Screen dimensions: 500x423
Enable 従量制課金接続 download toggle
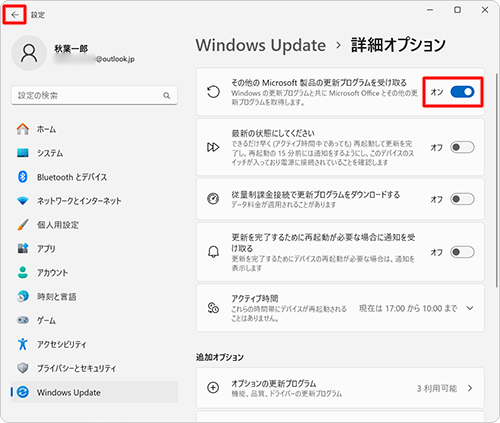[x=462, y=199]
